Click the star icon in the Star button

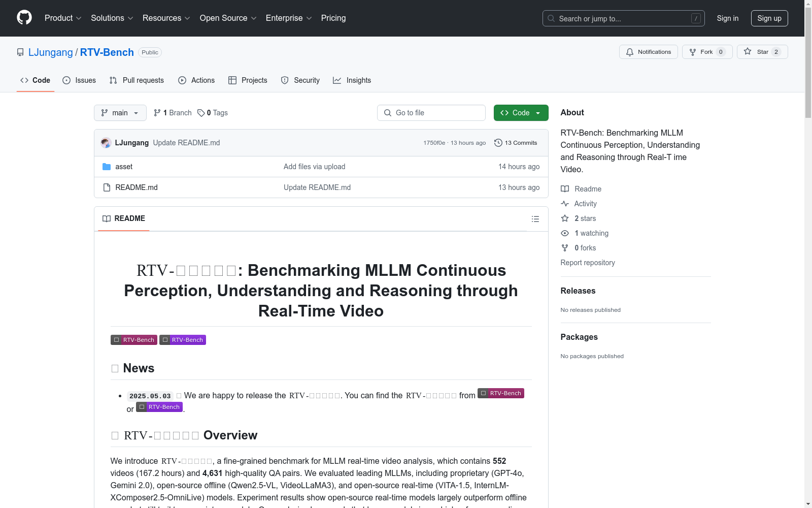point(748,51)
